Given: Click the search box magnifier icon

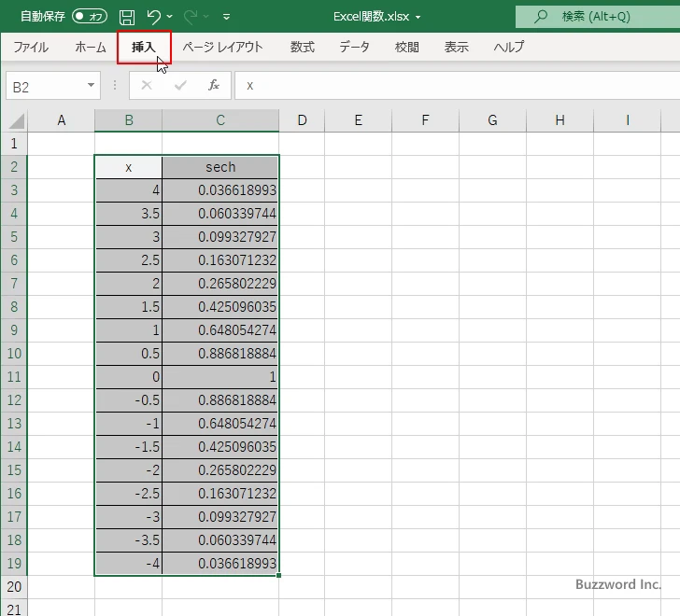Looking at the screenshot, I should pyautogui.click(x=540, y=17).
